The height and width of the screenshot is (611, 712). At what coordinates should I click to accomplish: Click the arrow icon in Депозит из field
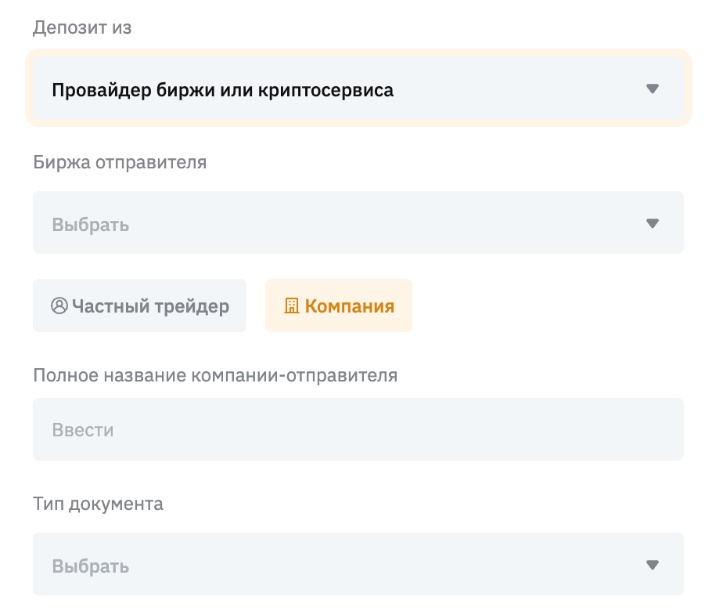tap(652, 89)
